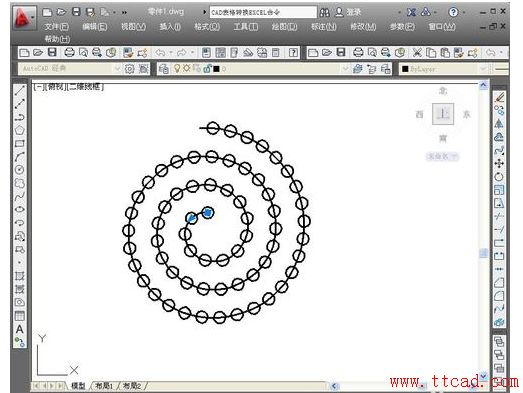Viewport: 523px width, 393px height.
Task: Select the Rectangle draw tool
Action: click(20, 143)
